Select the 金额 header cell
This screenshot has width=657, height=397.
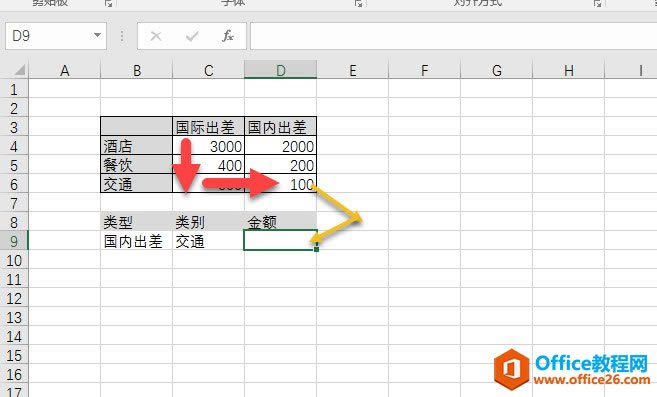pos(280,222)
